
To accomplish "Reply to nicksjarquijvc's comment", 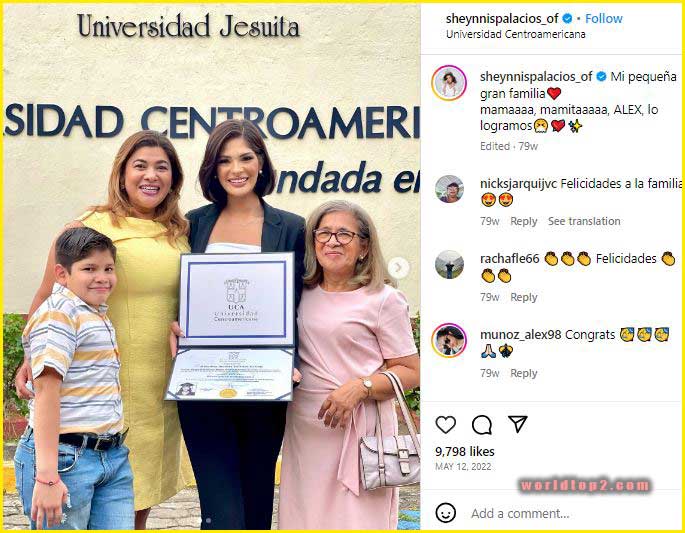I will point(523,221).
